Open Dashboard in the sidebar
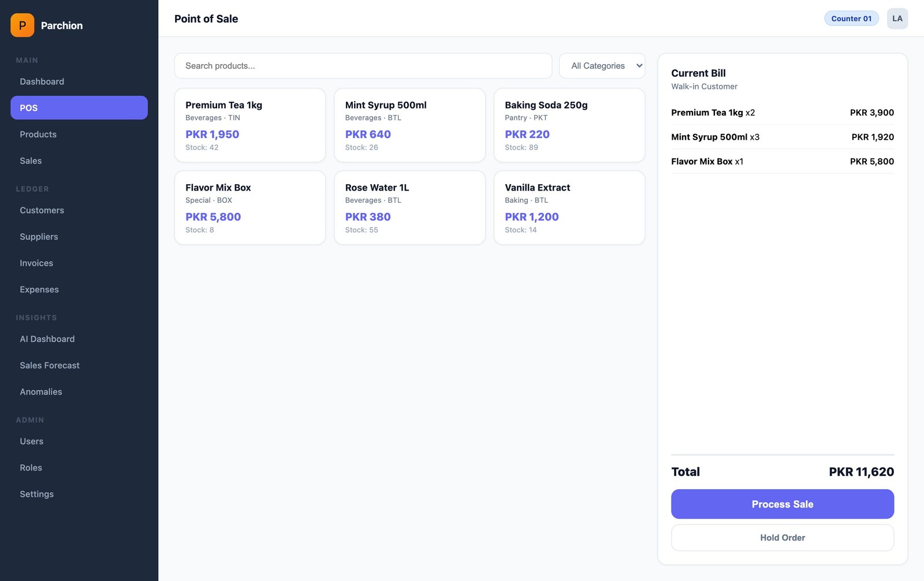Screen dimensions: 924x581 pyautogui.click(x=42, y=81)
